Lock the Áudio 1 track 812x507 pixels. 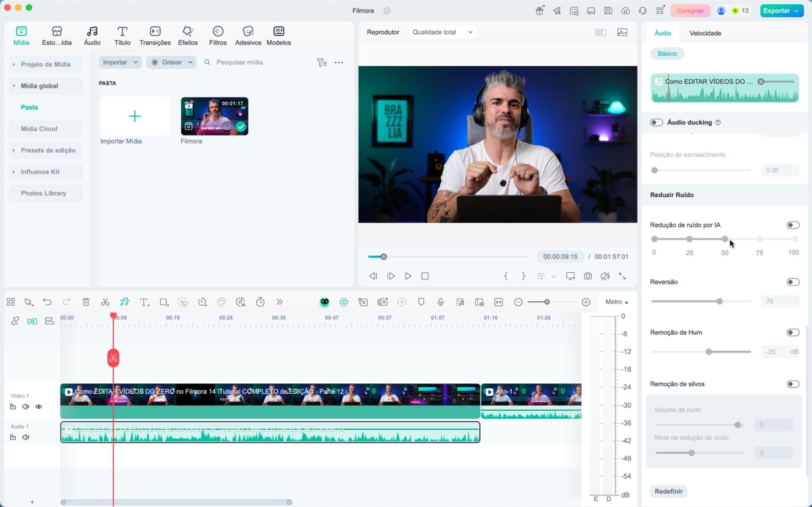[13, 437]
